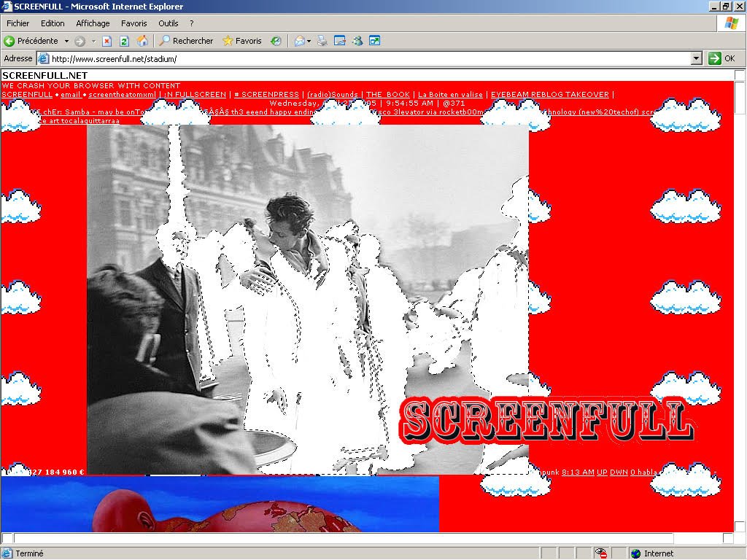Click the 8:13 AM link
The width and height of the screenshot is (747, 560).
pos(578,472)
